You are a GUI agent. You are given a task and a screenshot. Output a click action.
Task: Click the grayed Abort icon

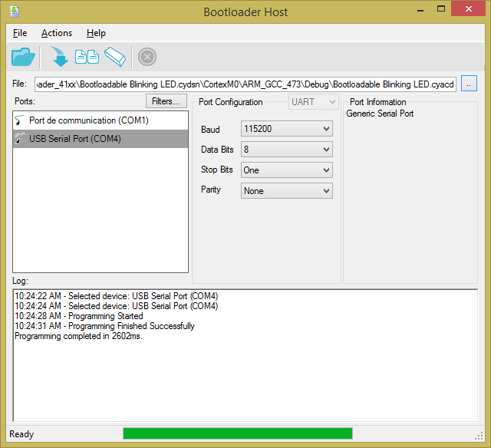[147, 57]
